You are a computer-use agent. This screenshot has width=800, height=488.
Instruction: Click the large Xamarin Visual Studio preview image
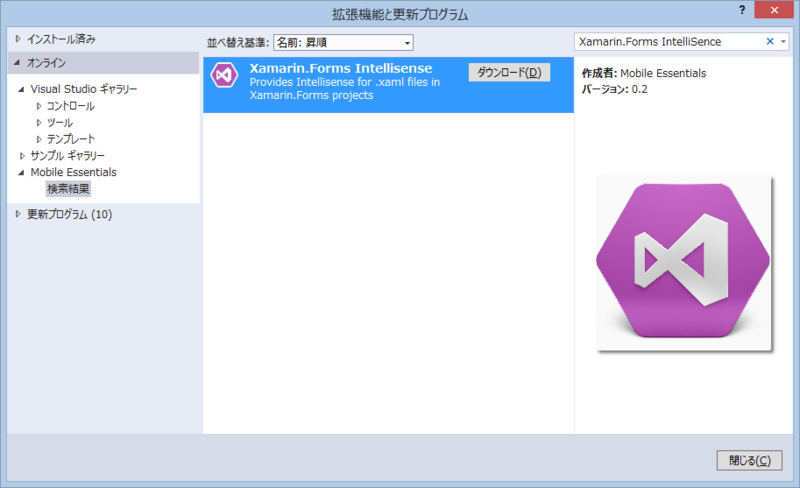coord(684,263)
